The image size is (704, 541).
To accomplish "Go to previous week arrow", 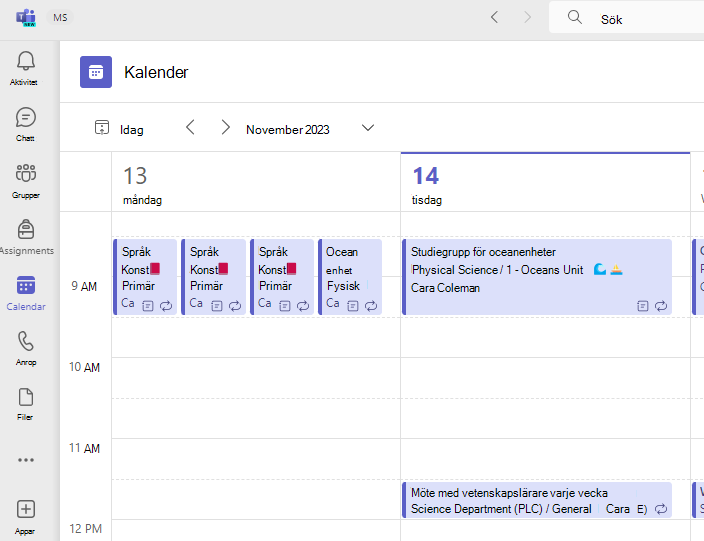I will coord(190,128).
